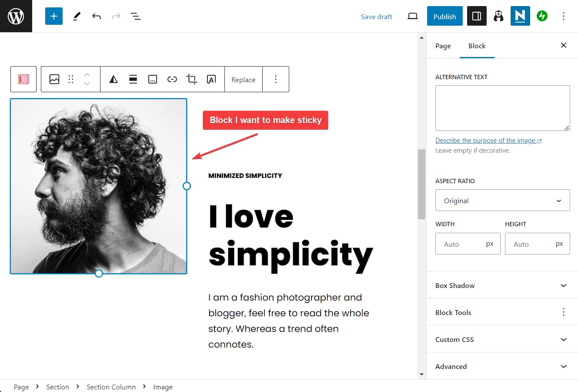
Task: Add text over the image
Action: point(211,79)
